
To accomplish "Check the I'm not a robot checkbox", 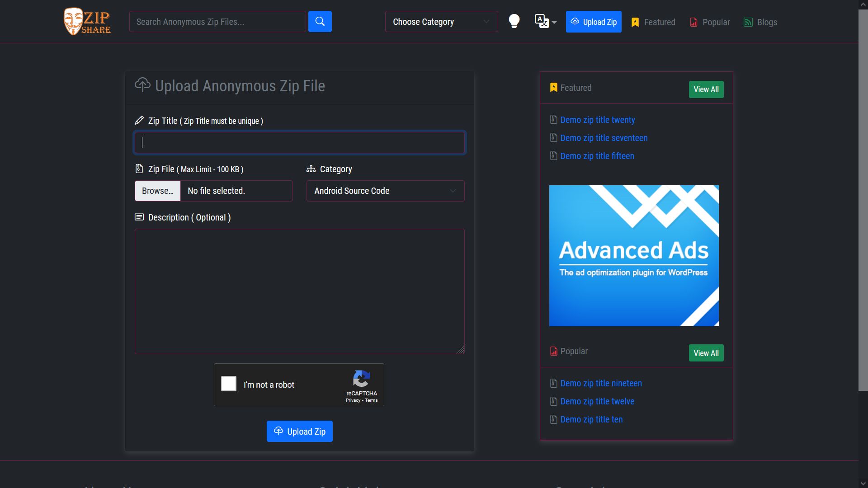I will coord(228,384).
